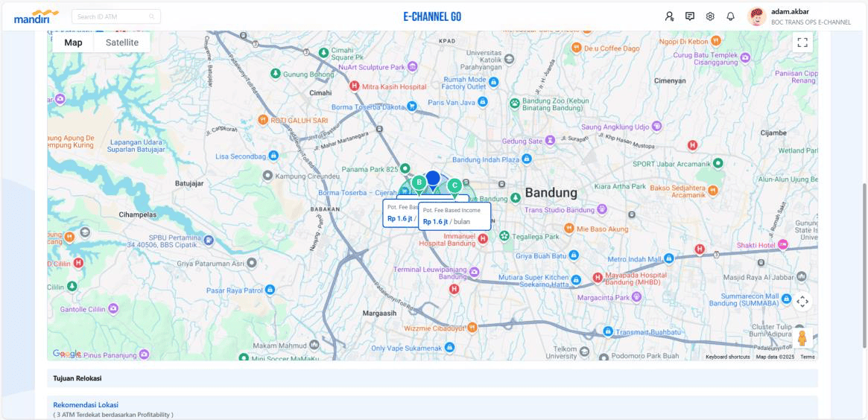Click the Google logo on map

tap(67, 353)
